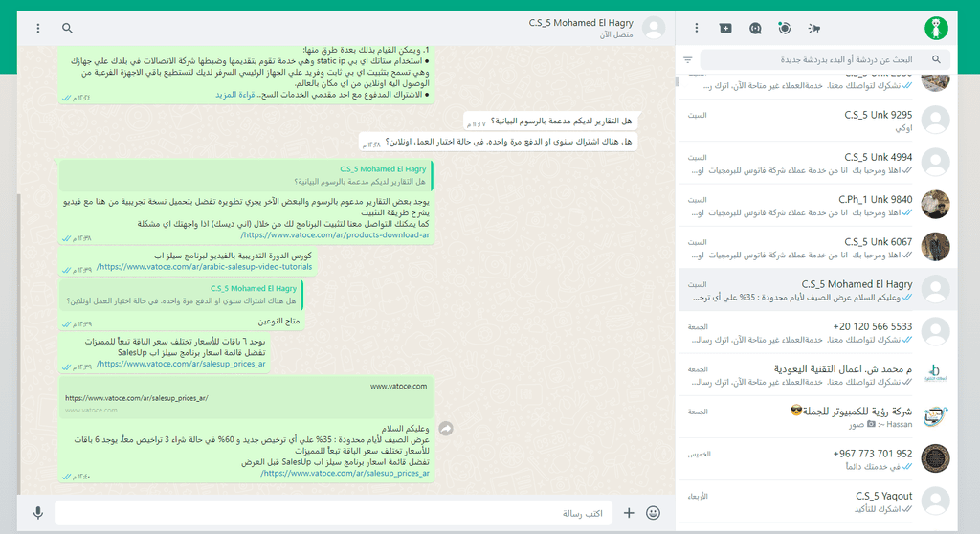Search within the Mohamed El Hagry conversation
This screenshot has width=980, height=534.
click(x=68, y=28)
